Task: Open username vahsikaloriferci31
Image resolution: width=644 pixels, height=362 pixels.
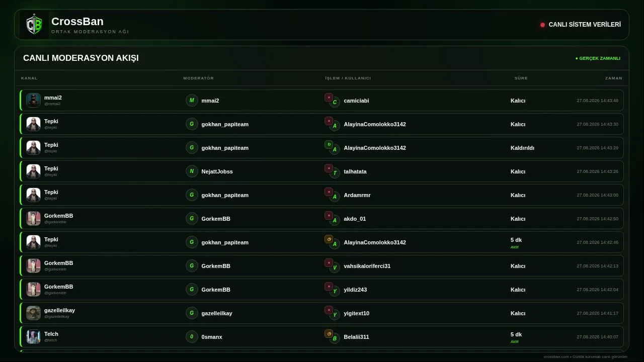Action: point(367,266)
